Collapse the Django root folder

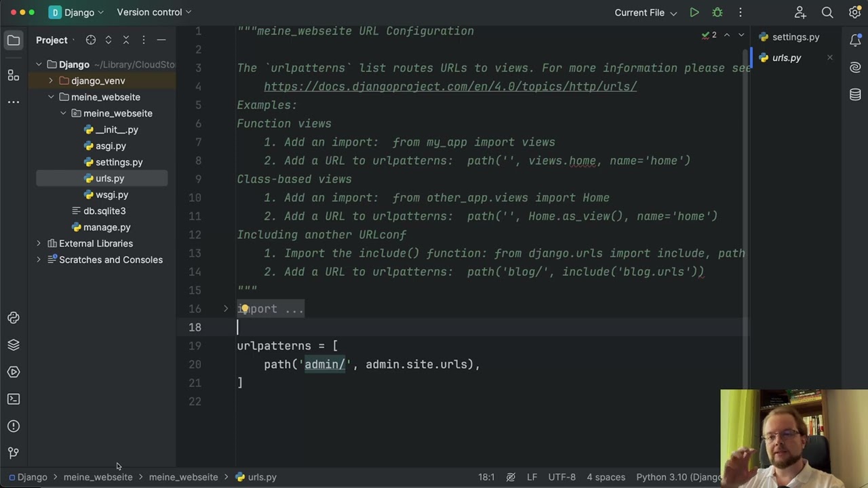coord(39,64)
